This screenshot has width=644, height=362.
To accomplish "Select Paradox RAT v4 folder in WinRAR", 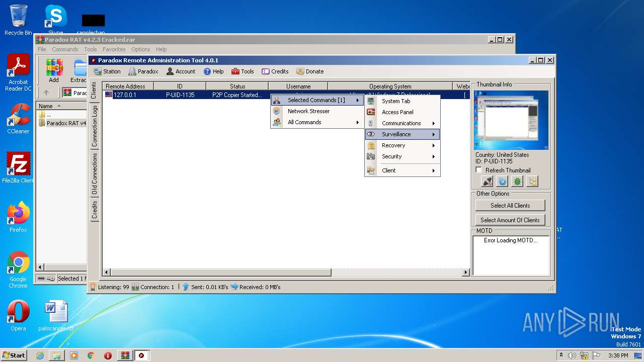I will tap(62, 123).
